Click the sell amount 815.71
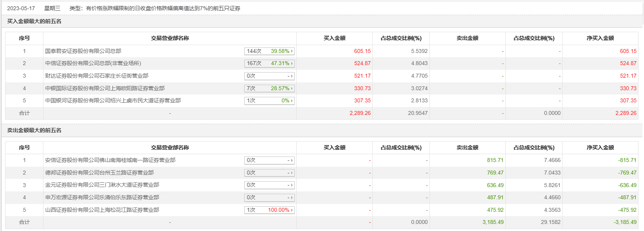 pos(495,160)
